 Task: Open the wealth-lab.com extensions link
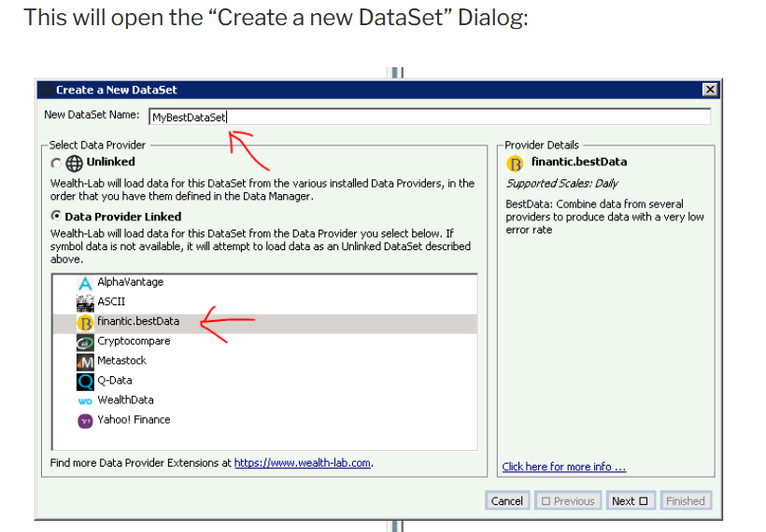tap(303, 463)
